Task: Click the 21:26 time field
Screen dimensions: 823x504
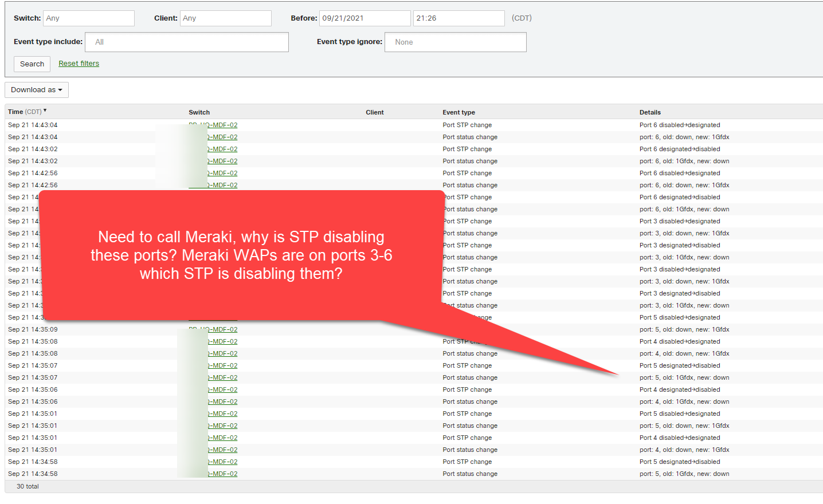Action: [x=458, y=18]
